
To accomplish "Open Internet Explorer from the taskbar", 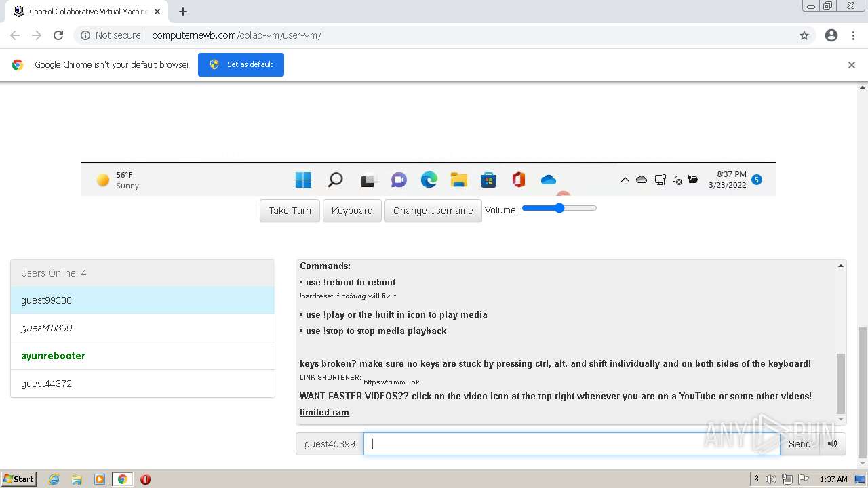I will [54, 479].
